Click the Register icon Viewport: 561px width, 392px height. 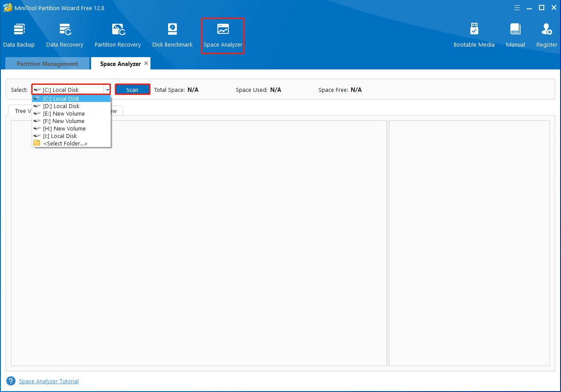click(546, 33)
